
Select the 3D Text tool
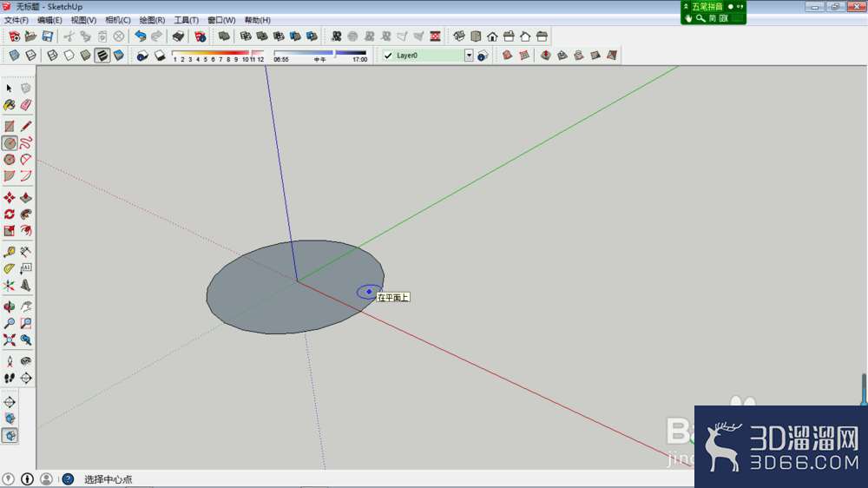[x=26, y=286]
